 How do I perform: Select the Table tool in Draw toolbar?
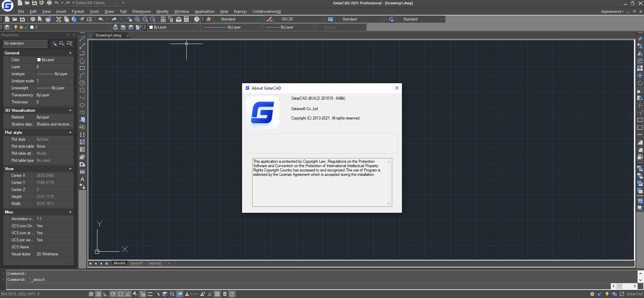82,172
